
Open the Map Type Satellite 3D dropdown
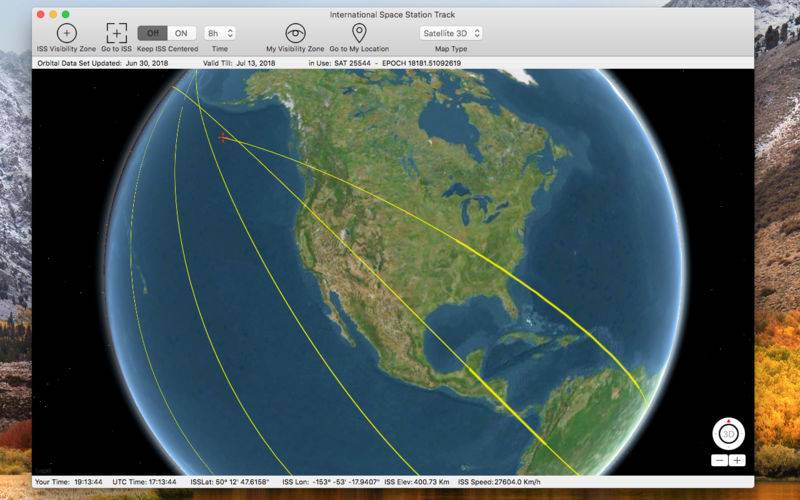point(451,33)
